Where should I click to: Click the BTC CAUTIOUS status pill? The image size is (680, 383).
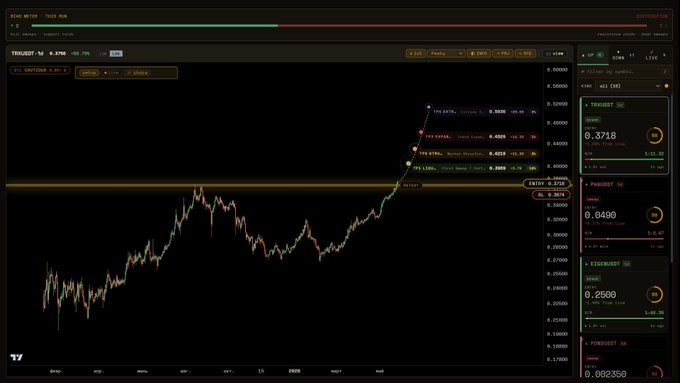pyautogui.click(x=40, y=70)
